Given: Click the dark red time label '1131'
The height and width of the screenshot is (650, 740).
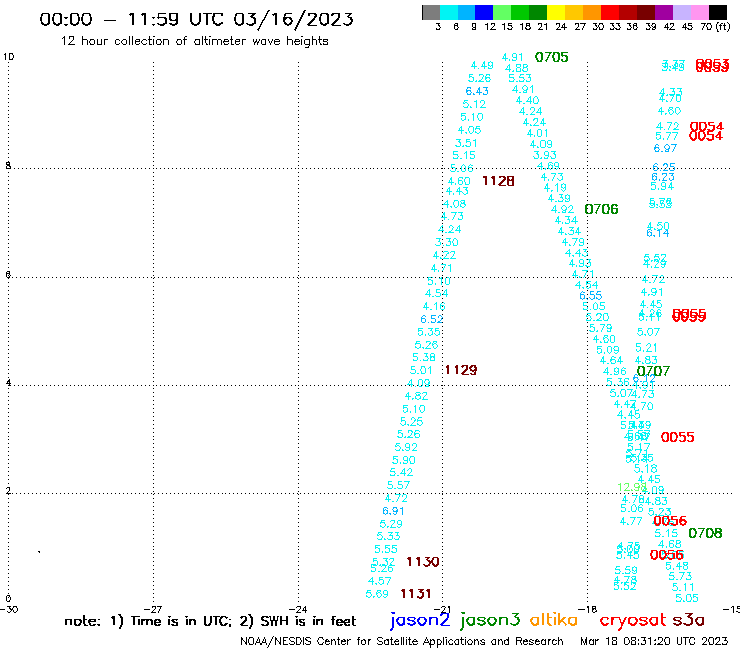Looking at the screenshot, I should 416,594.
